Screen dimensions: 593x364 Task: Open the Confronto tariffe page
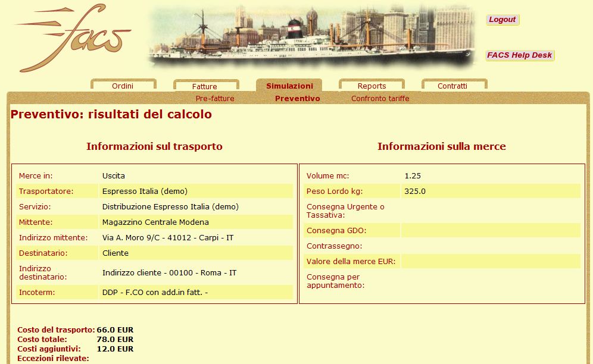(x=380, y=99)
